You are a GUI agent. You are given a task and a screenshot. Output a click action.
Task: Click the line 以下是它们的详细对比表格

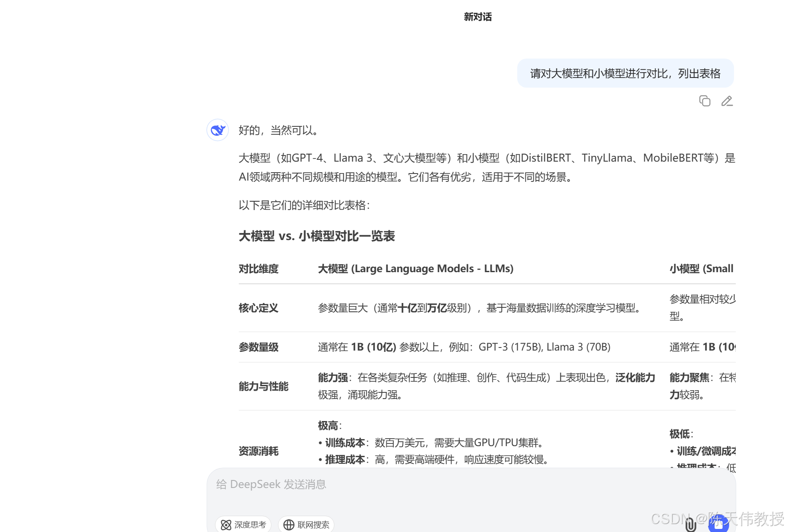[x=305, y=205]
